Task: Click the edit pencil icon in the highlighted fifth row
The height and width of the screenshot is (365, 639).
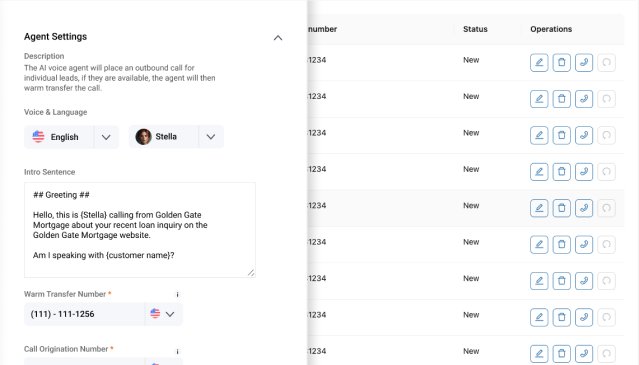Action: [539, 208]
